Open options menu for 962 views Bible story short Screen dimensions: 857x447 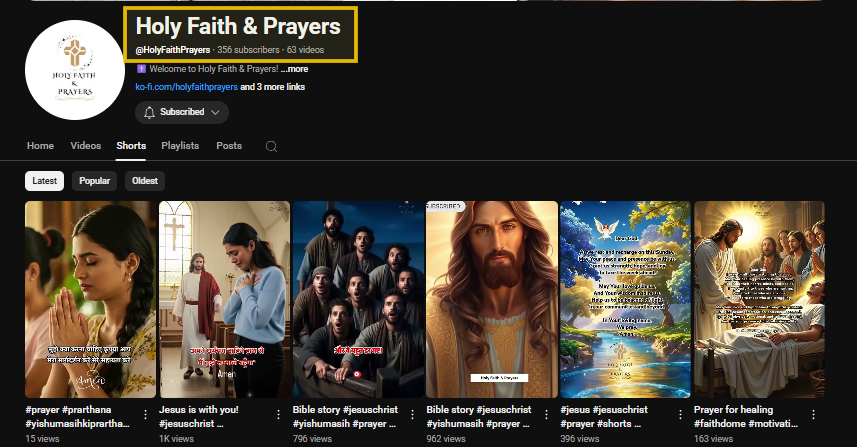[546, 415]
